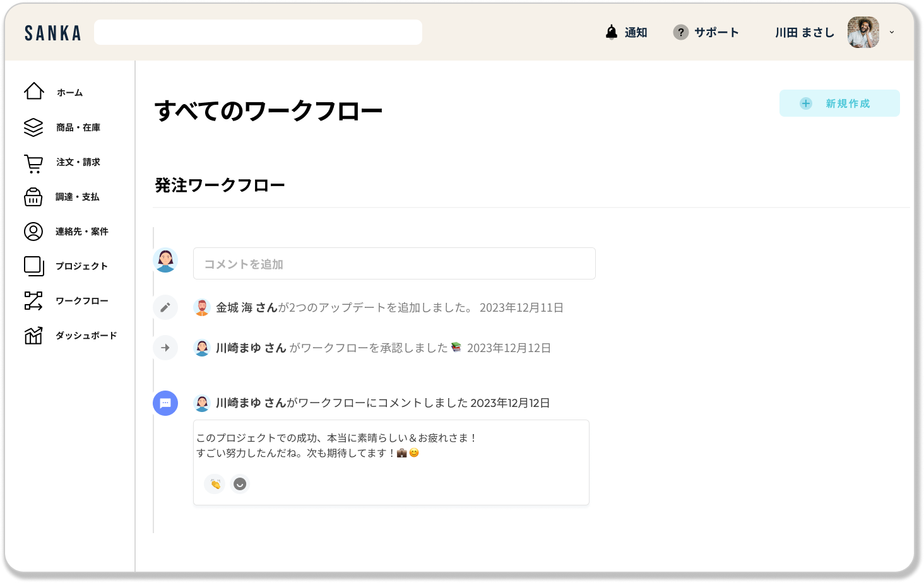Open ダッシュボード in the sidebar
924x583 pixels.
click(x=86, y=336)
